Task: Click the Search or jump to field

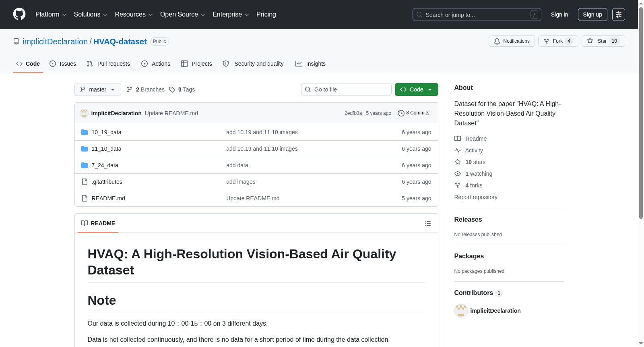Action: click(x=477, y=15)
